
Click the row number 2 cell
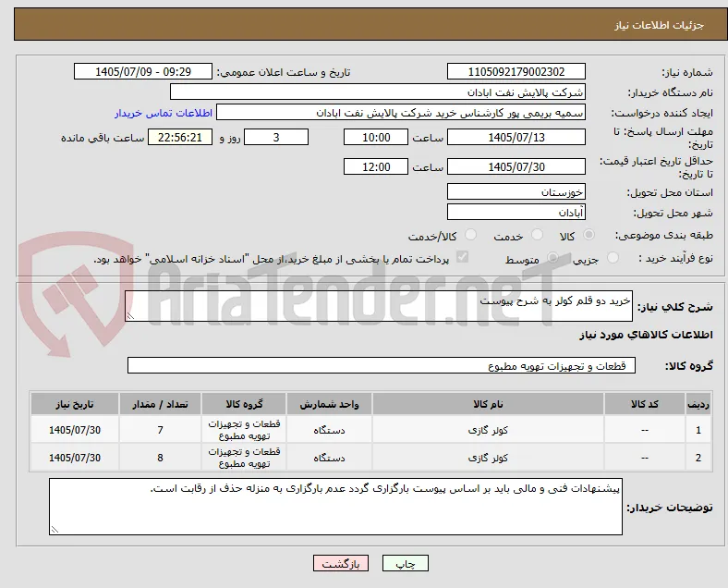pos(698,458)
